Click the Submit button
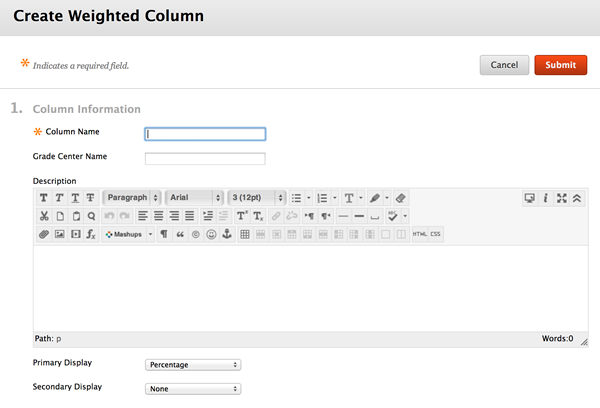The width and height of the screenshot is (600, 408). pos(561,65)
